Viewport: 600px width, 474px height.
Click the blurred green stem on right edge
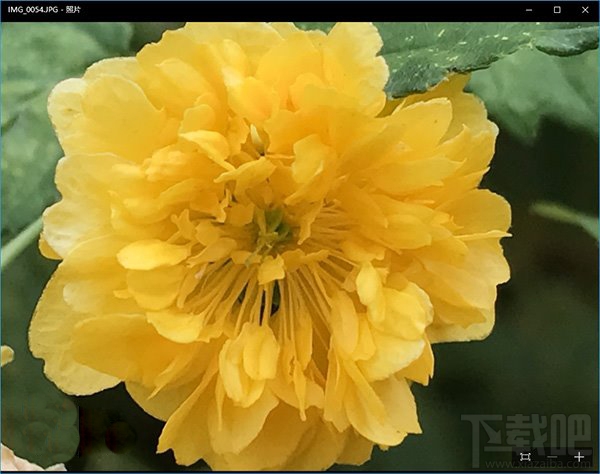tap(565, 214)
